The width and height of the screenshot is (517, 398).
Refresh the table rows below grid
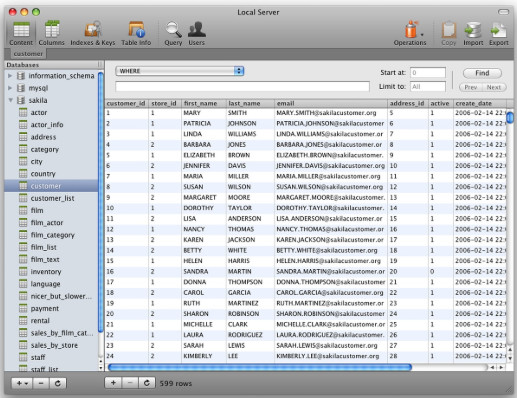tap(147, 383)
